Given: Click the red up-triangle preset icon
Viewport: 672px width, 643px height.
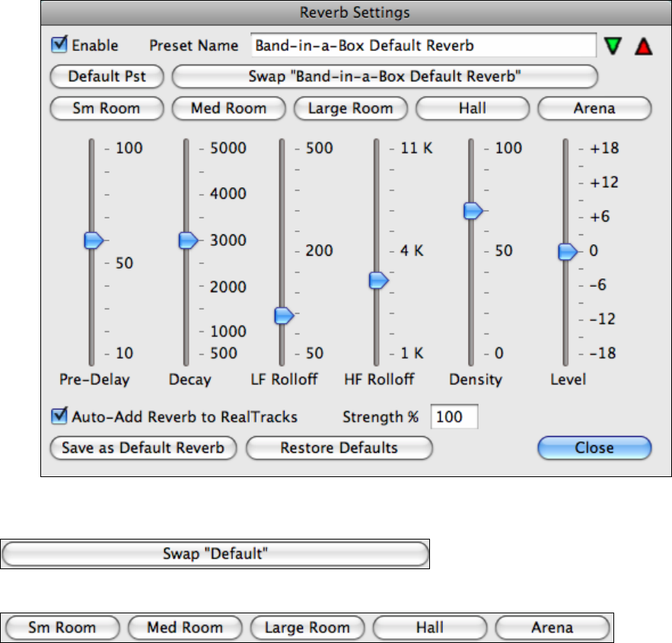Looking at the screenshot, I should pos(644,46).
